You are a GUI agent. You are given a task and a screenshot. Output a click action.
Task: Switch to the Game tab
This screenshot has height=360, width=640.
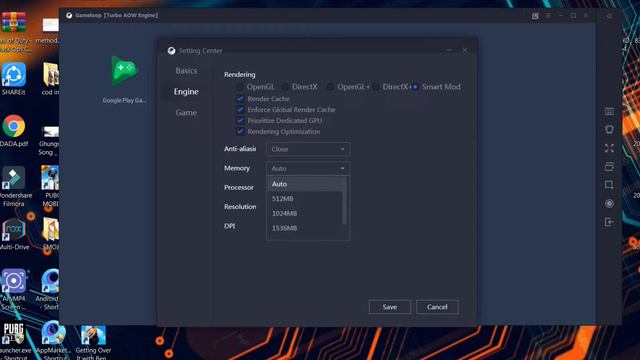click(186, 113)
